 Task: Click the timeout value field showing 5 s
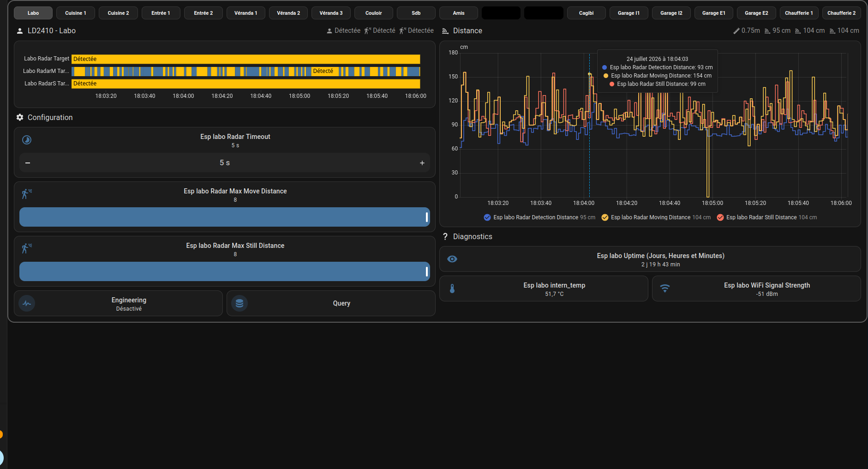(225, 163)
